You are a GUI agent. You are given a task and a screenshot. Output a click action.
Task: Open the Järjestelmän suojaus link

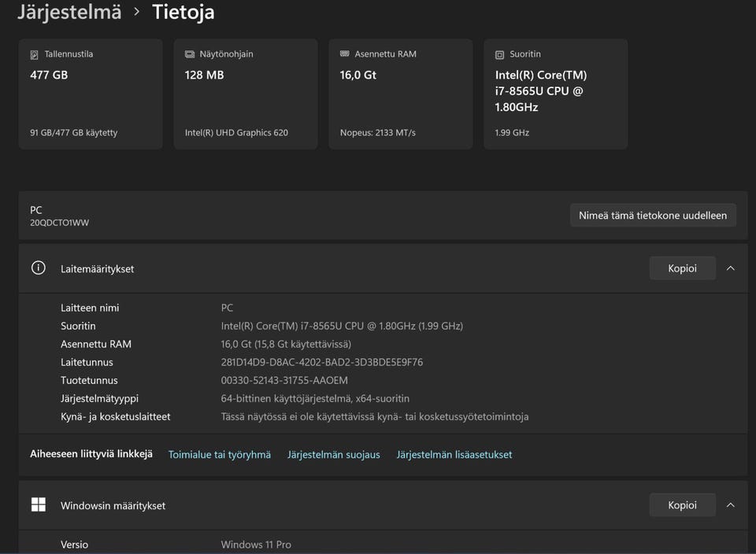[x=333, y=455]
